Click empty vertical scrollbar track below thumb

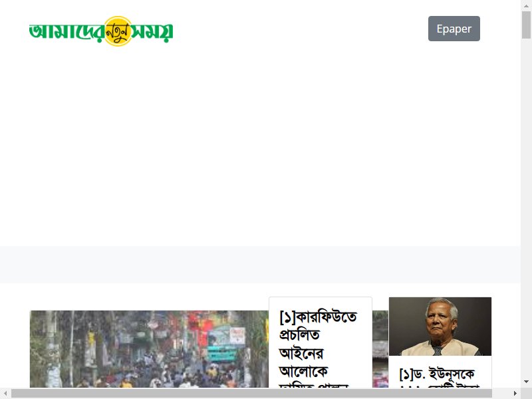526,207
